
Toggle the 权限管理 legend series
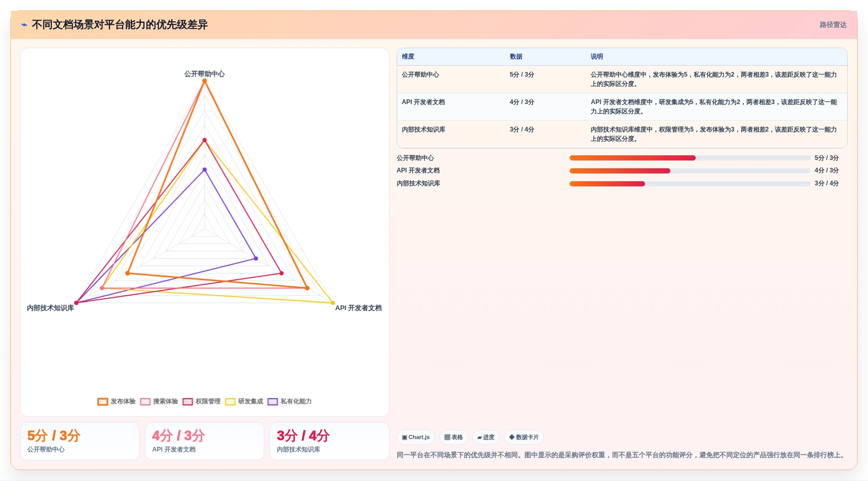pos(201,401)
